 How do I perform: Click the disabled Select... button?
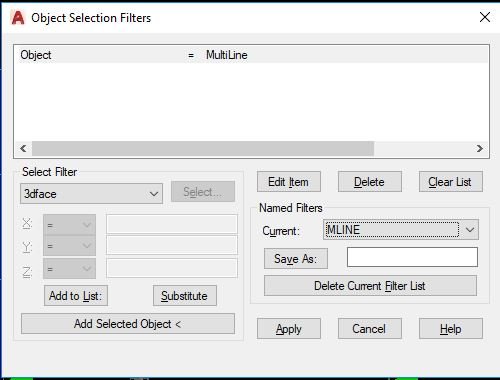pyautogui.click(x=203, y=192)
